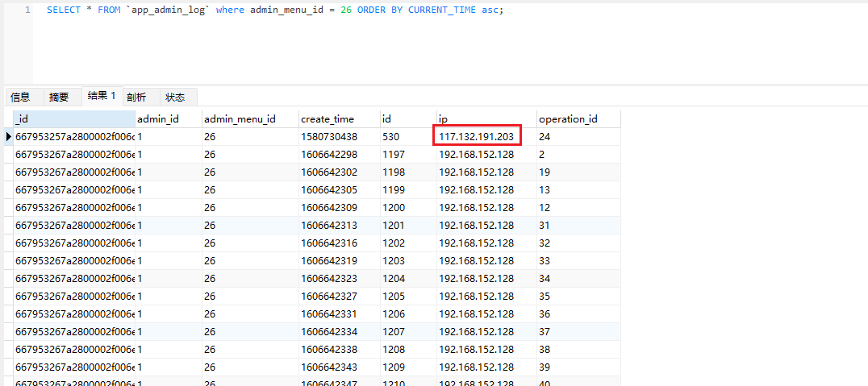Select id cell 1205
868x386 pixels.
click(408, 296)
